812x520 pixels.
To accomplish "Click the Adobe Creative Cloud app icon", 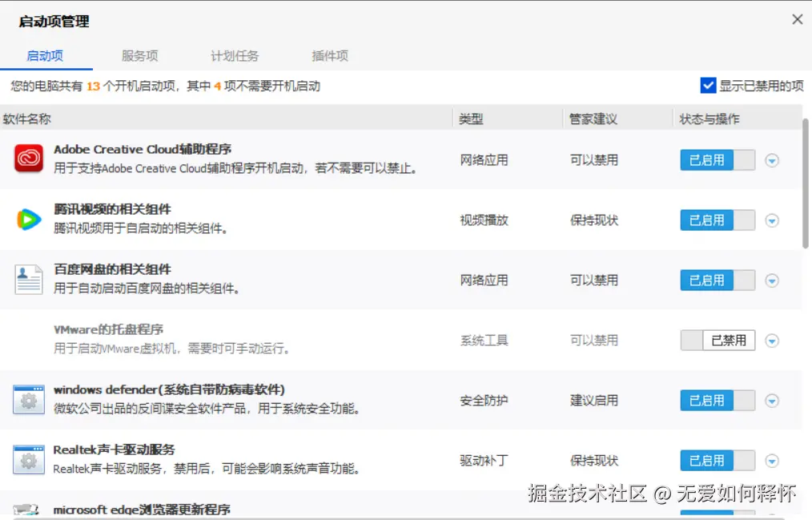I will point(29,159).
